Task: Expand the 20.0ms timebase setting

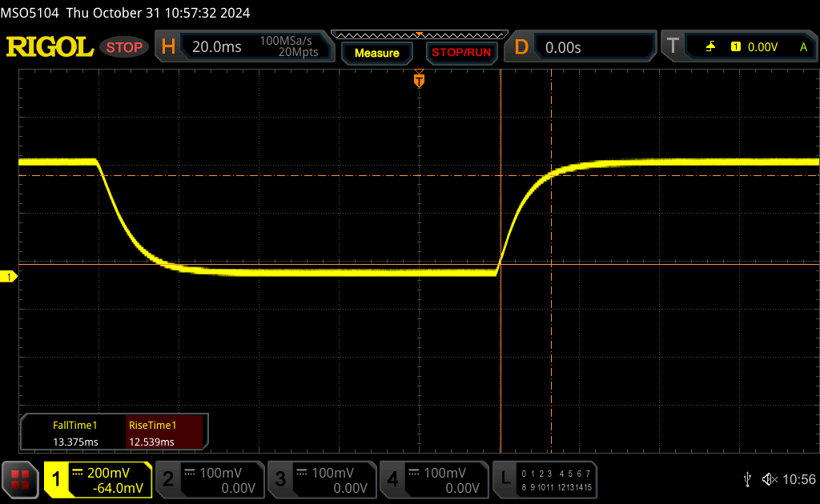Action: 216,47
